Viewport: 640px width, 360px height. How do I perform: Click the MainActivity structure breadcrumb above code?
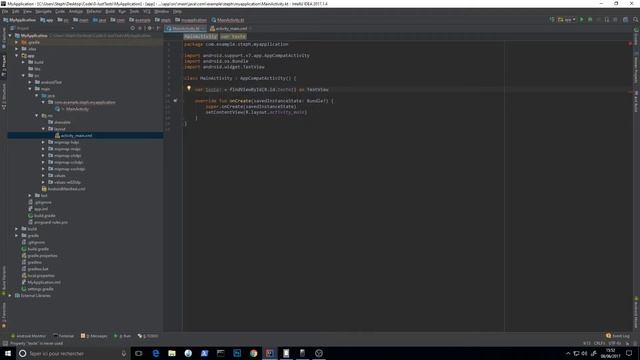[200, 36]
